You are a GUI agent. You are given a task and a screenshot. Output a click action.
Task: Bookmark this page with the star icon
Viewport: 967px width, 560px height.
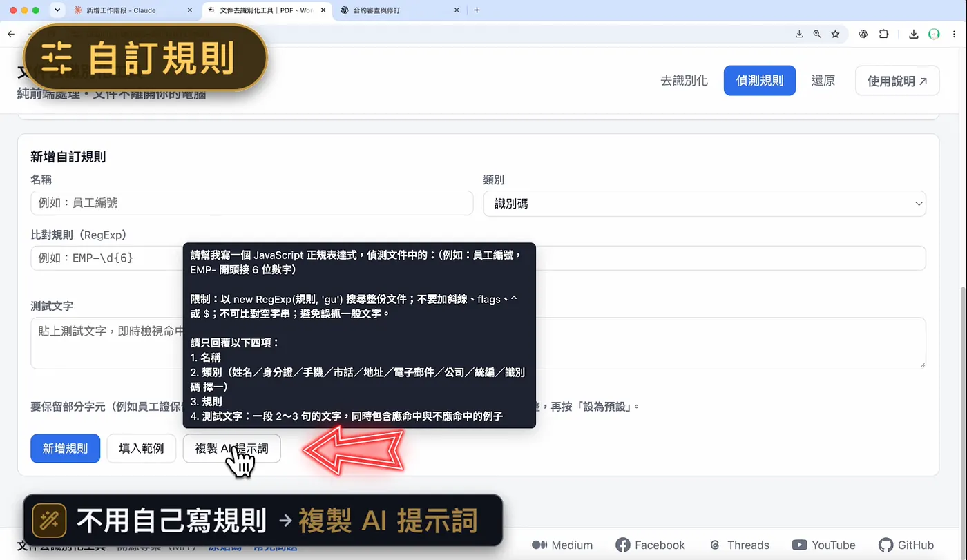835,34
